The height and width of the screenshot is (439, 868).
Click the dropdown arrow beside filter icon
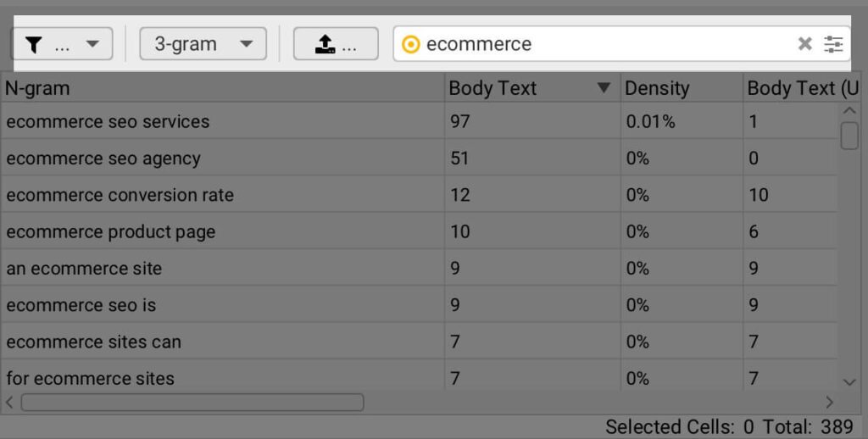pos(92,44)
